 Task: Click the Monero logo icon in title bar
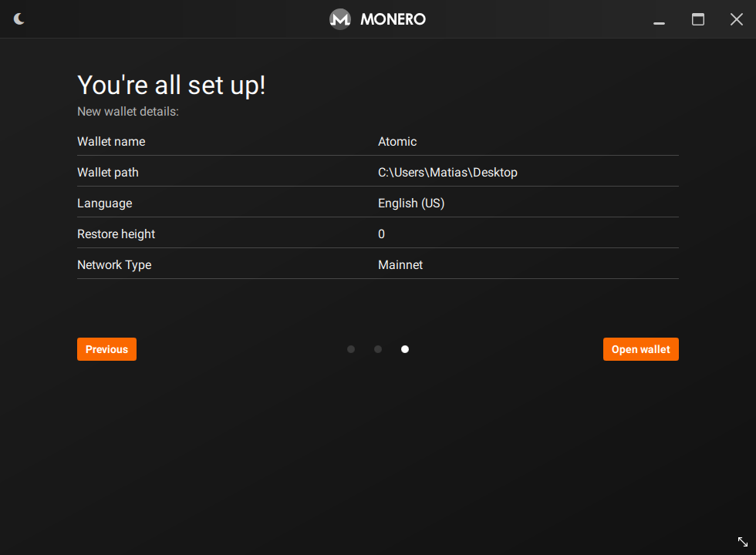340,19
